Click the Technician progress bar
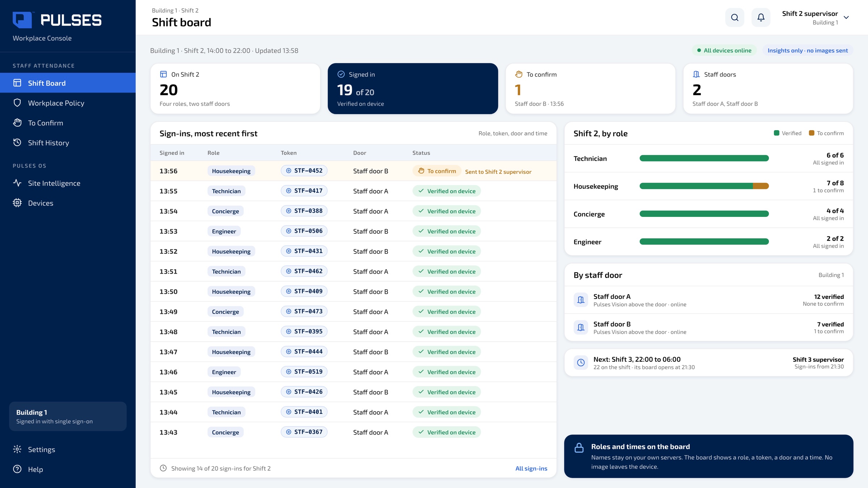The image size is (868, 488). click(x=704, y=158)
